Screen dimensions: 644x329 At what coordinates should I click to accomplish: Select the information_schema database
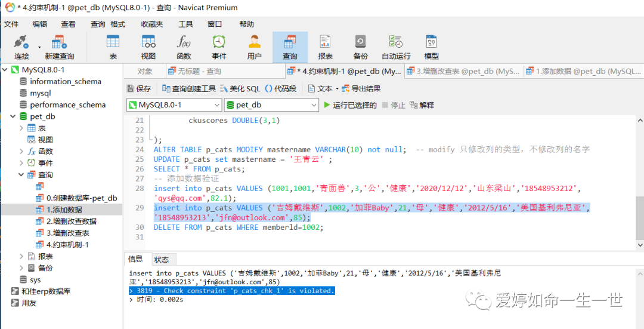point(66,81)
